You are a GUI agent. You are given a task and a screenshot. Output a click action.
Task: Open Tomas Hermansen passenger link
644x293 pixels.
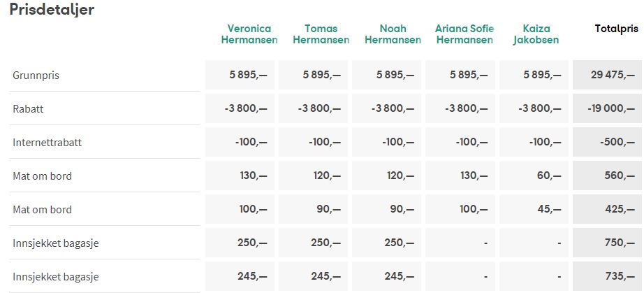tap(321, 34)
